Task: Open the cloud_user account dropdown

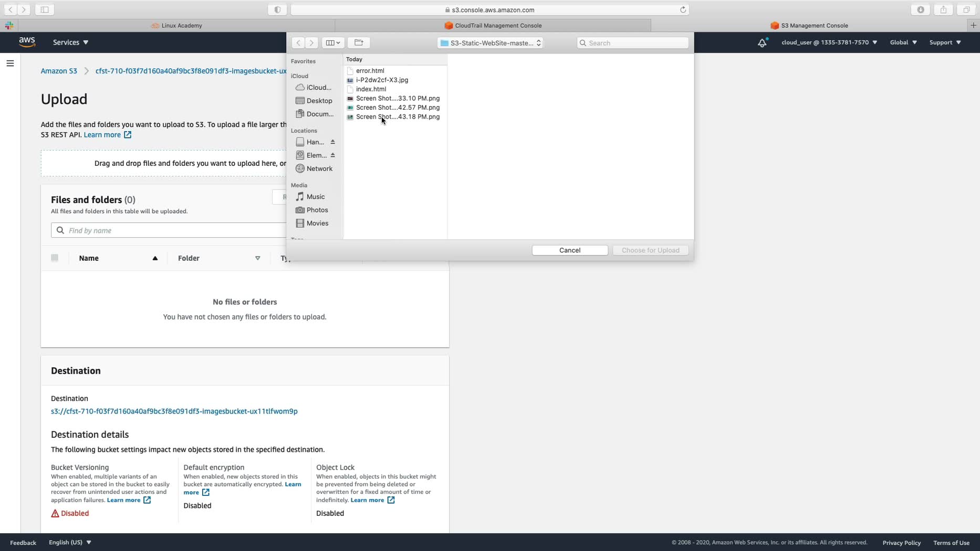Action: click(x=829, y=43)
